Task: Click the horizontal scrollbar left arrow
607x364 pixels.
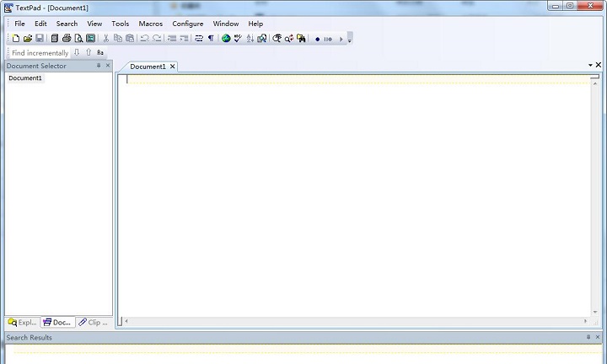Action: click(126, 321)
